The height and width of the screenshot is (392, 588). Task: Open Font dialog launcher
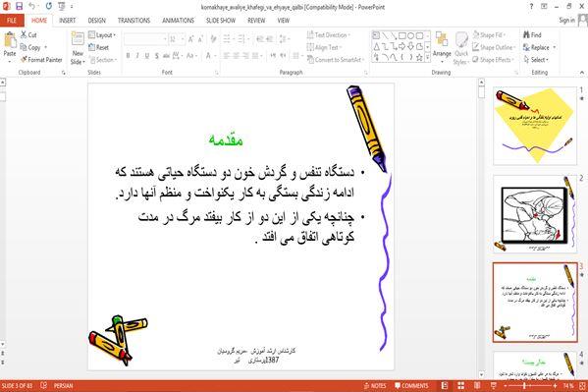click(x=217, y=73)
